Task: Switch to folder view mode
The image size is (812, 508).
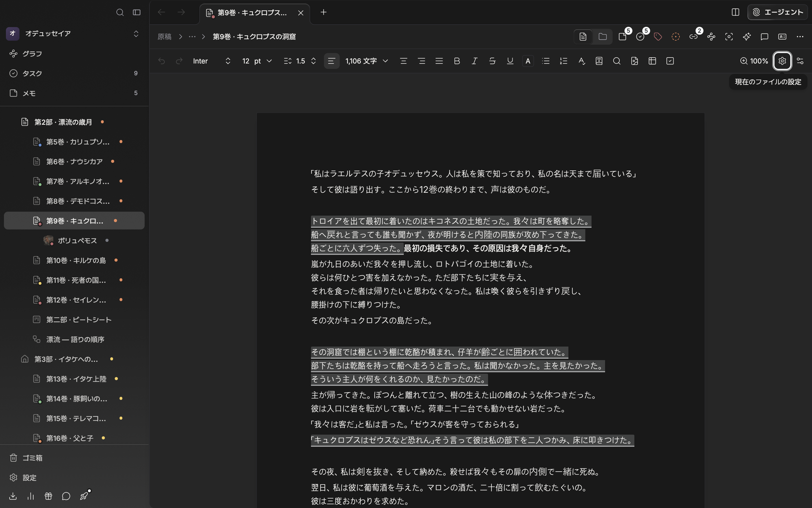Action: click(x=603, y=37)
